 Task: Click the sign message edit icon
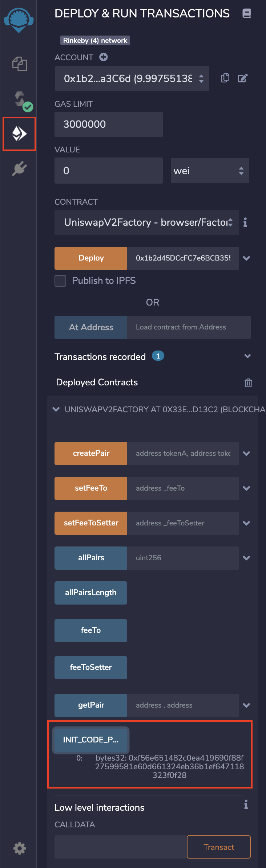click(243, 78)
